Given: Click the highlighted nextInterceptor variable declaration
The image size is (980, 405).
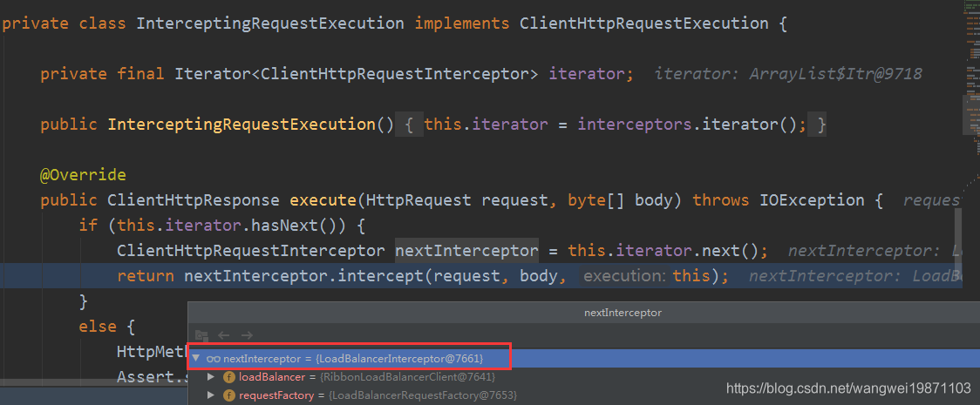Looking at the screenshot, I should pyautogui.click(x=466, y=251).
